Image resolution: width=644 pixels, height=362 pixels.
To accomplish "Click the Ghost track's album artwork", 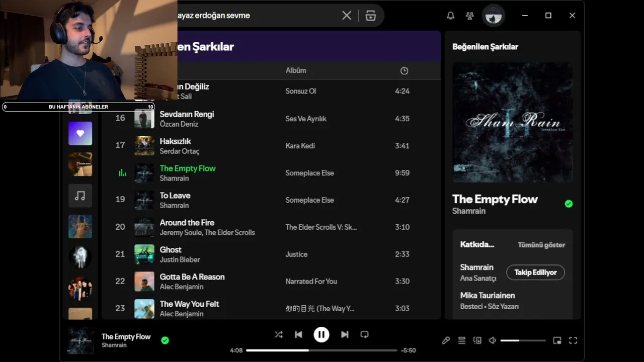I will coord(144,254).
